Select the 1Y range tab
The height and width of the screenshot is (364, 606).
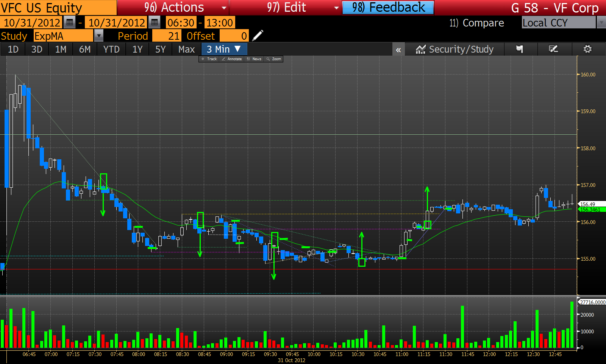click(137, 49)
